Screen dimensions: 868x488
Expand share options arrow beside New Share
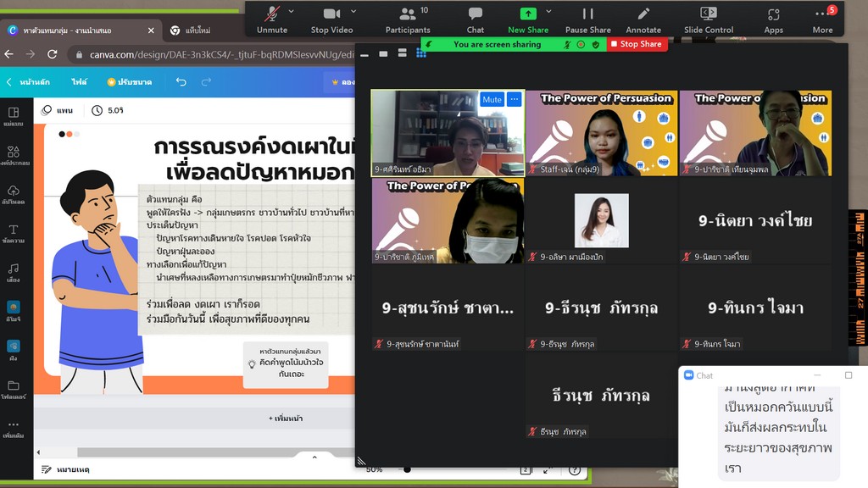click(548, 11)
